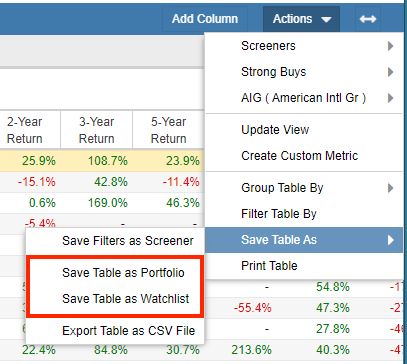Screen dimensions: 407x364
Task: Open the Actions menu button
Action: tap(301, 19)
